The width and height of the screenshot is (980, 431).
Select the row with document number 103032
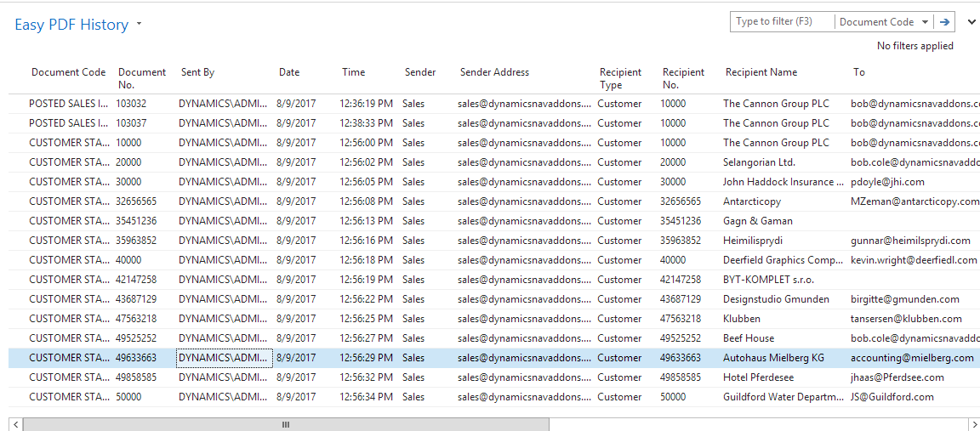click(131, 104)
